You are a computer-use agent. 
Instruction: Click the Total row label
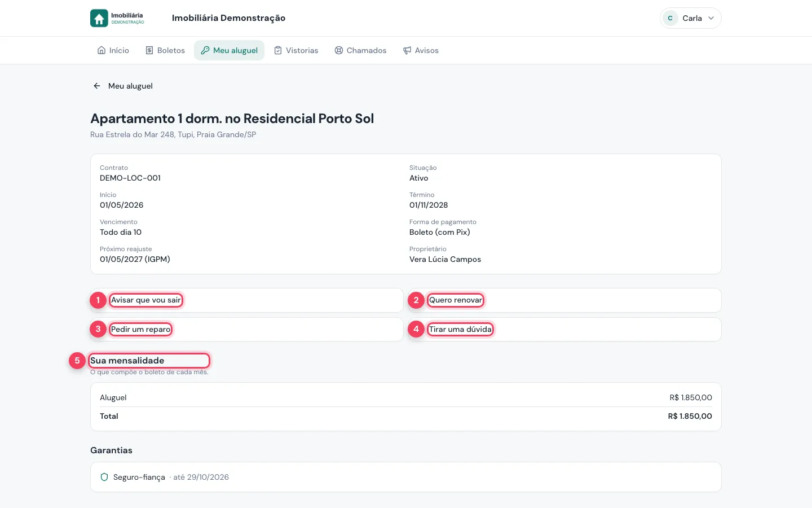[109, 416]
